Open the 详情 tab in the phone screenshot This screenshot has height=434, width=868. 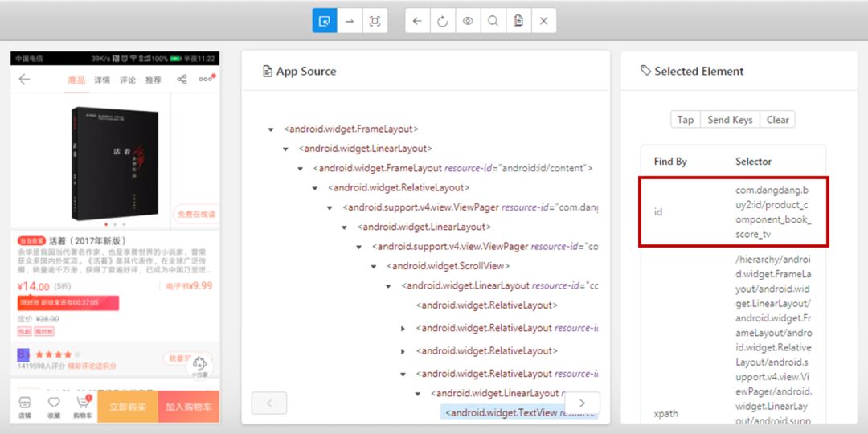tap(102, 80)
